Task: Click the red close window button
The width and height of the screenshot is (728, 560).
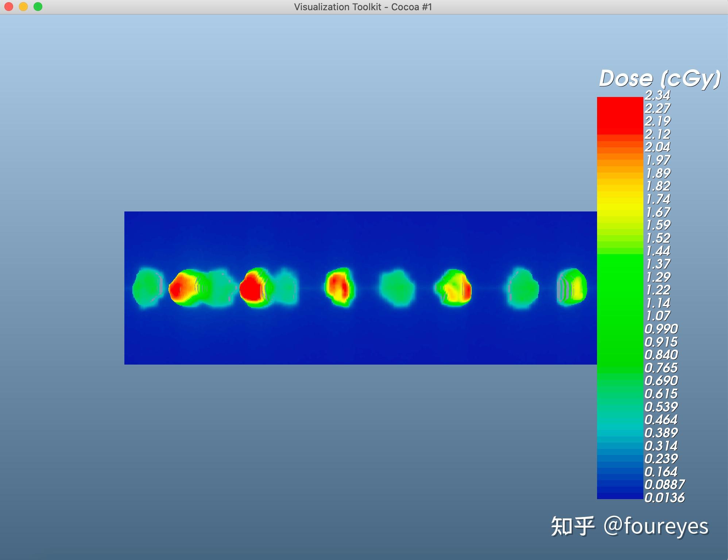Action: click(x=9, y=7)
